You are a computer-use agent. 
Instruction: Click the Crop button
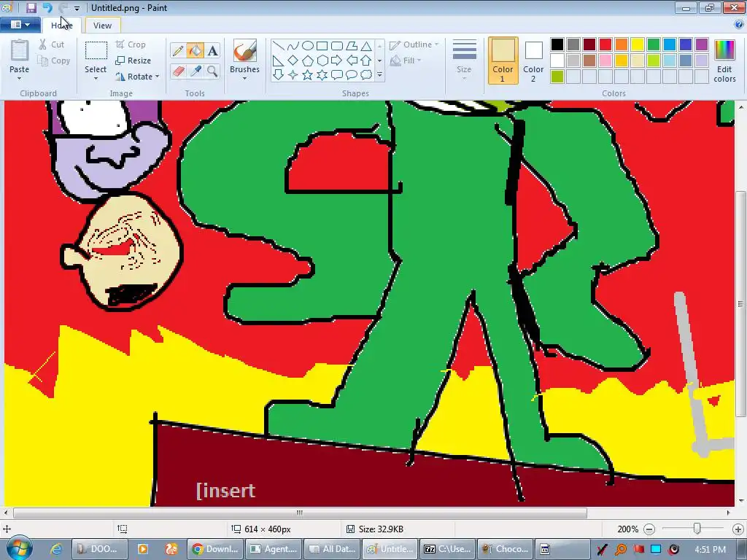[x=131, y=44]
